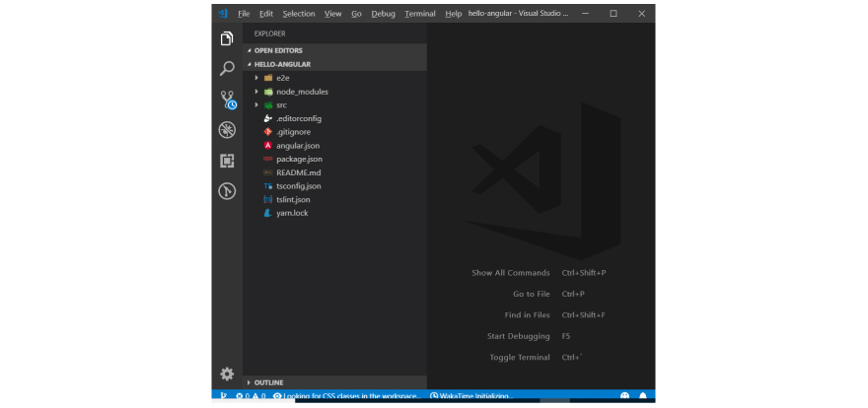Click the tslint.json file icon
Screen dimensions: 868x408
268,200
